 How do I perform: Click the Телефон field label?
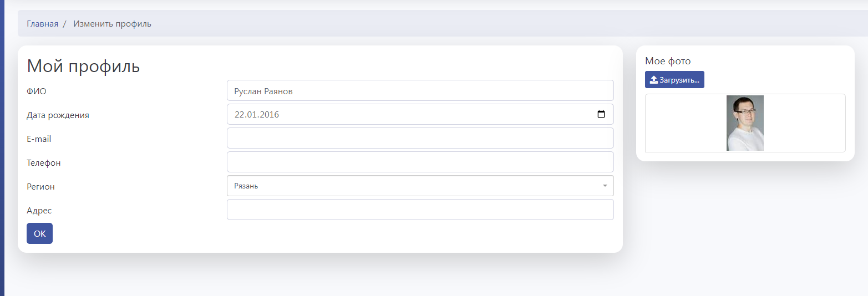(x=44, y=163)
